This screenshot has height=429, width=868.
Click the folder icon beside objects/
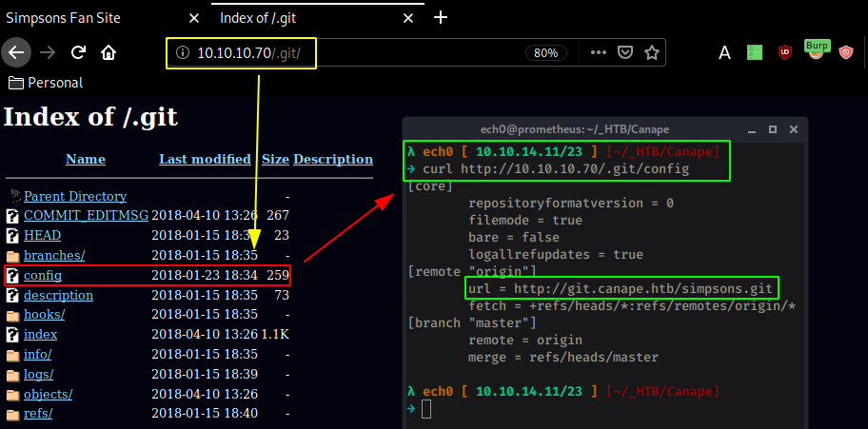point(12,395)
